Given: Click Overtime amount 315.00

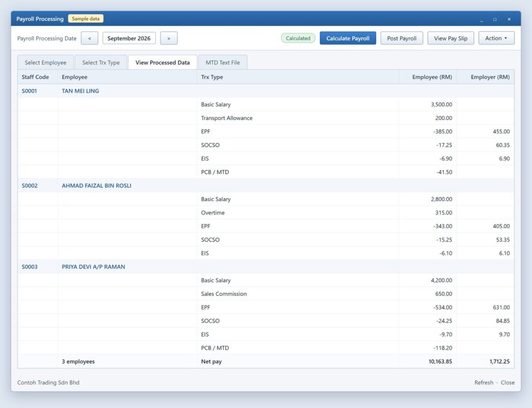Looking at the screenshot, I should [444, 213].
